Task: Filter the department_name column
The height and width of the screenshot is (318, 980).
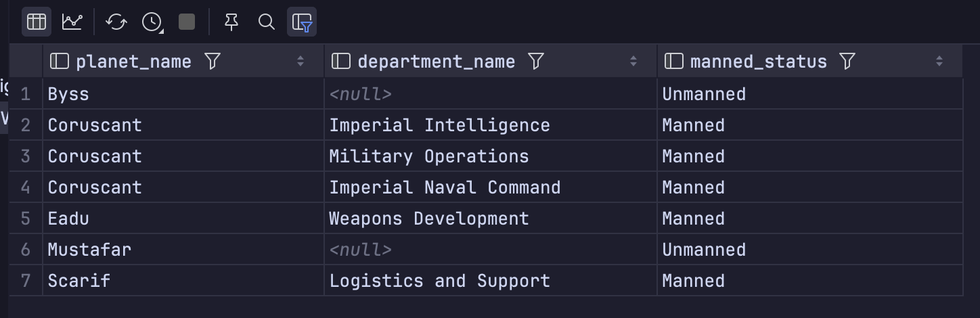Action: pyautogui.click(x=536, y=62)
